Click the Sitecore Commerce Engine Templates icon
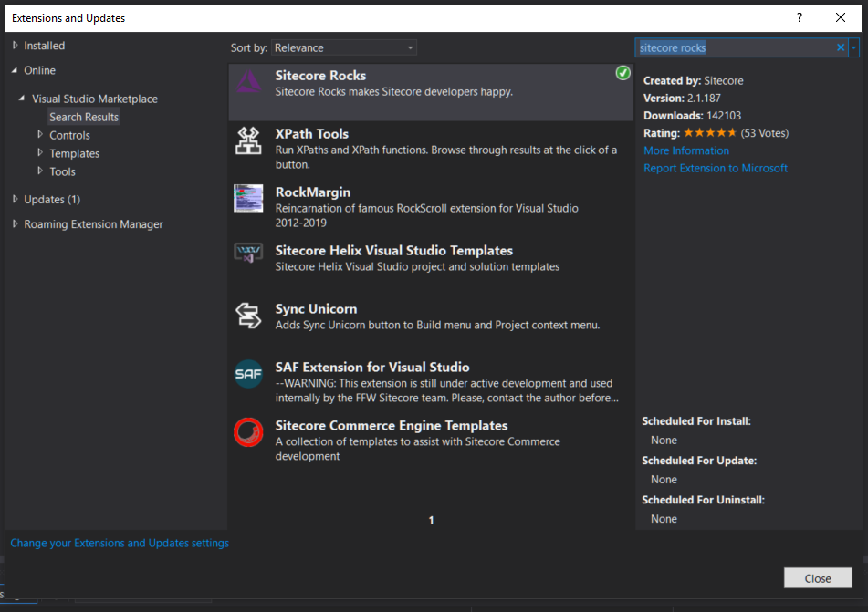This screenshot has width=868, height=612. [x=248, y=432]
